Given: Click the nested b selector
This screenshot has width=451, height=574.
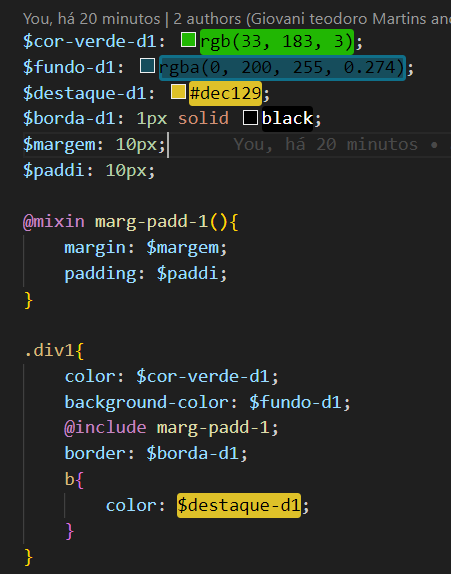Looking at the screenshot, I should tap(70, 479).
